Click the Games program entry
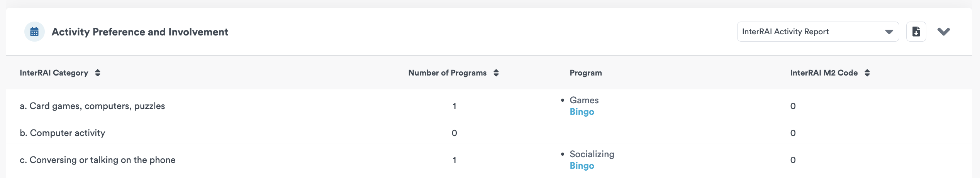Viewport: 980px width, 178px height. pyautogui.click(x=584, y=100)
